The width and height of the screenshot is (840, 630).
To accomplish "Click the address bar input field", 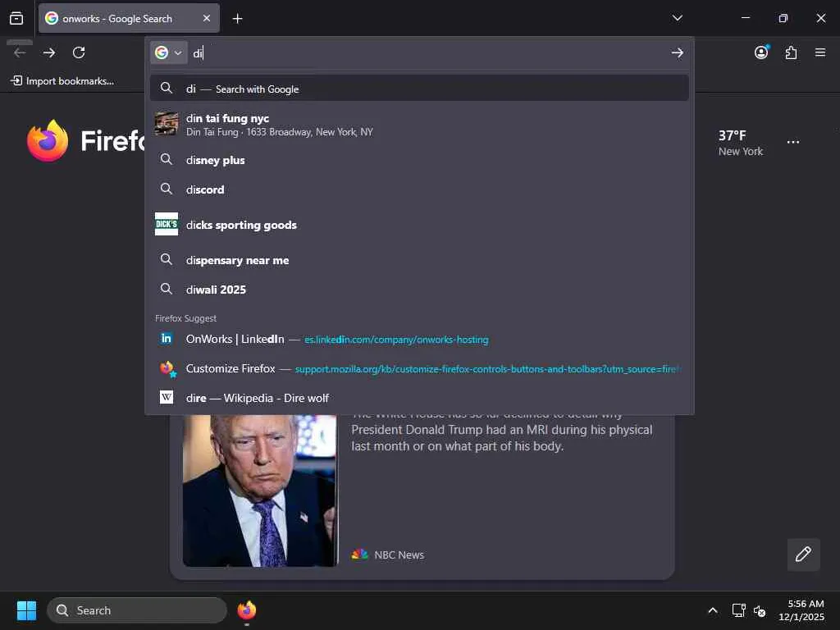I will [428, 53].
